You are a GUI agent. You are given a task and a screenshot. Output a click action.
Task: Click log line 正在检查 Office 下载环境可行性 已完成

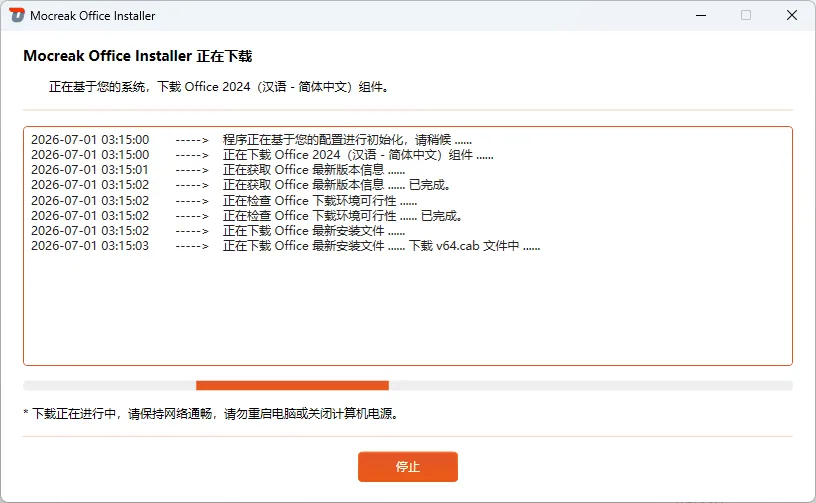pos(247,215)
